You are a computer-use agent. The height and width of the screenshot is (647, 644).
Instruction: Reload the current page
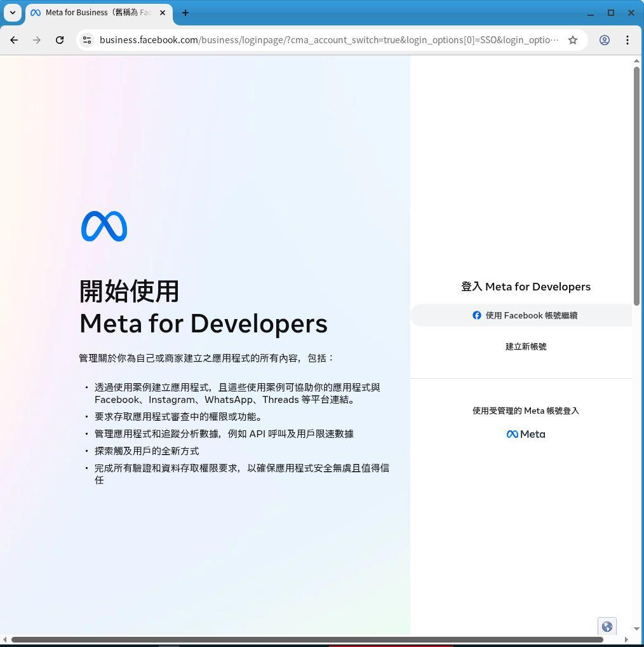tap(60, 40)
